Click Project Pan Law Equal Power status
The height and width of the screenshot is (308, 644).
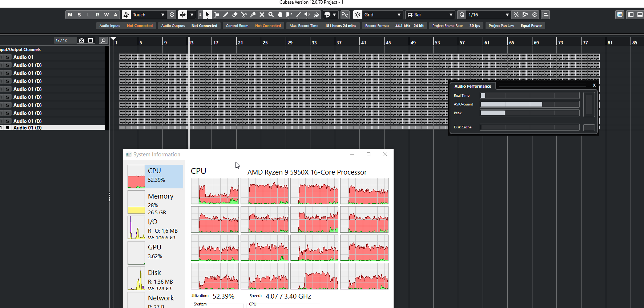click(515, 26)
